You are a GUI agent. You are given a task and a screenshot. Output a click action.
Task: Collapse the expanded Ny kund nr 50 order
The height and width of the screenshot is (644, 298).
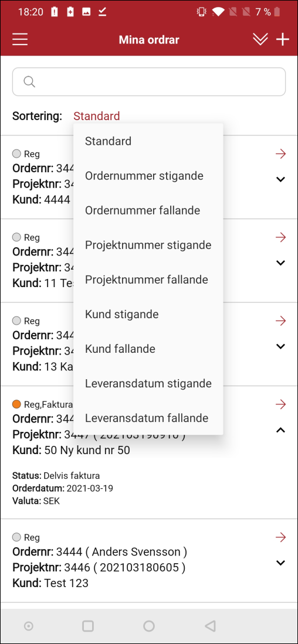point(281,430)
